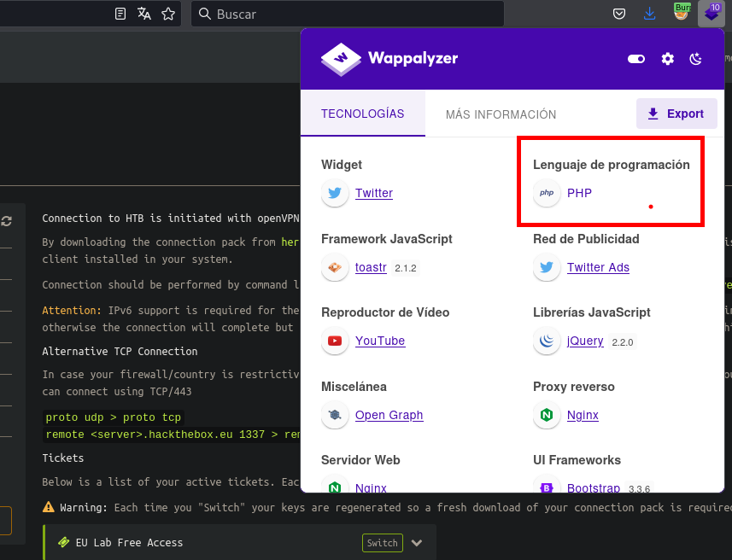The width and height of the screenshot is (732, 560).
Task: Click the Switch button for EU Lab
Action: [x=382, y=543]
